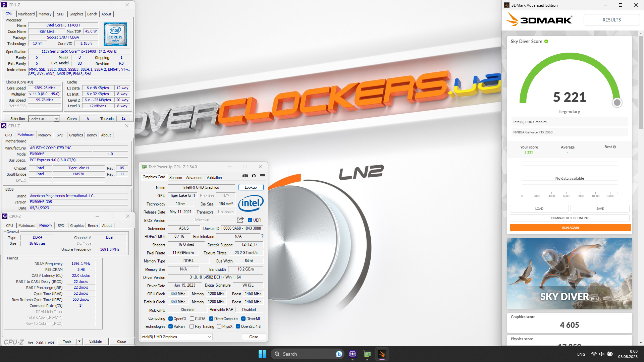Click the battery icon in system tray

(610, 354)
